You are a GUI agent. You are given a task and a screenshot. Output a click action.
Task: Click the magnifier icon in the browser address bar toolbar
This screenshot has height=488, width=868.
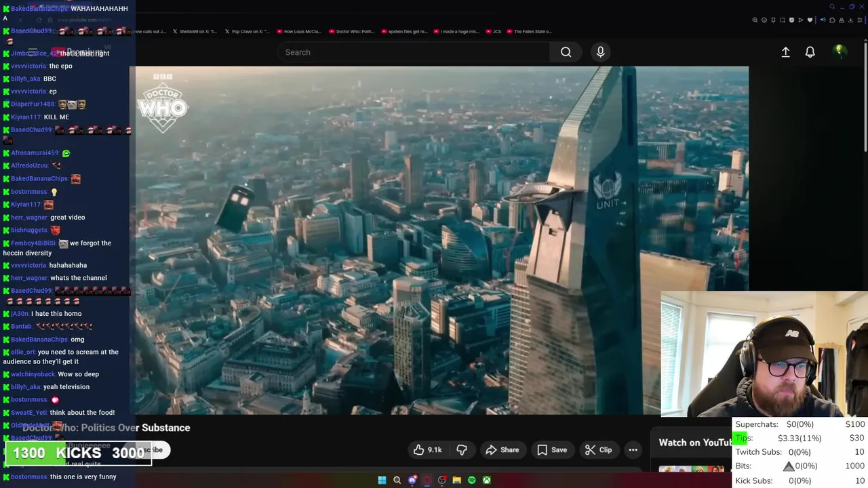(x=755, y=20)
